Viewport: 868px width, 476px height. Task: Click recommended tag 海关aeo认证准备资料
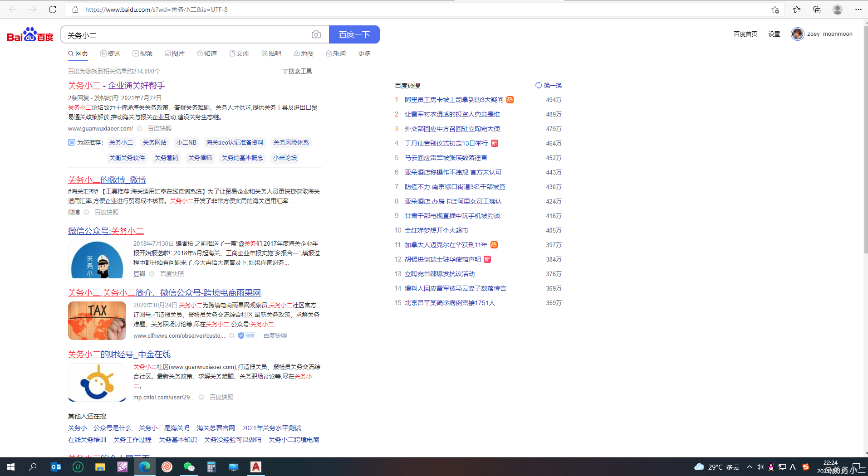pos(235,142)
